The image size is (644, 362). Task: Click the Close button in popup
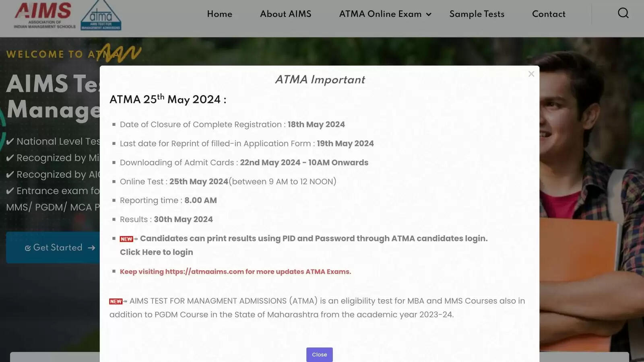click(320, 354)
